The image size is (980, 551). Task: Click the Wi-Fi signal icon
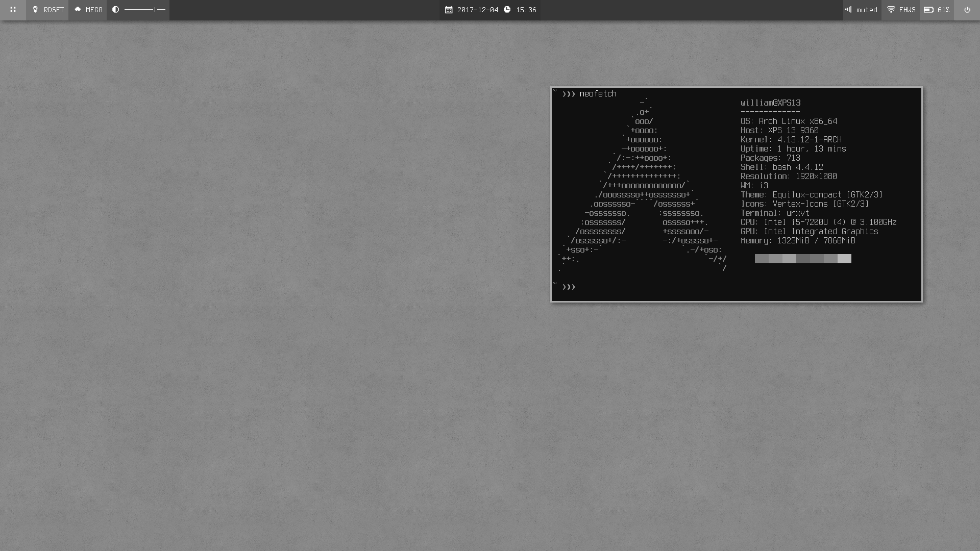(891, 10)
